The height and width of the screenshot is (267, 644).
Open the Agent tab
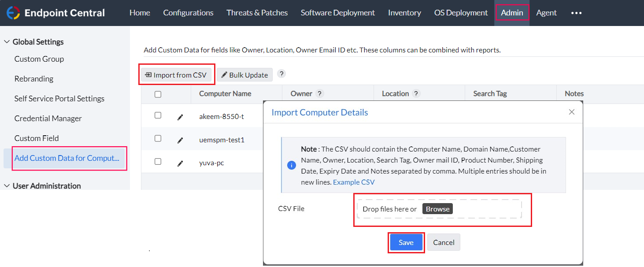[546, 13]
